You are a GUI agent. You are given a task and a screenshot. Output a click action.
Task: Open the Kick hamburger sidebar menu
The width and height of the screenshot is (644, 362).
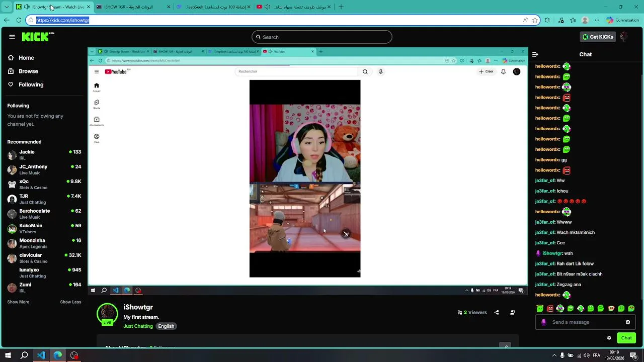click(x=12, y=37)
